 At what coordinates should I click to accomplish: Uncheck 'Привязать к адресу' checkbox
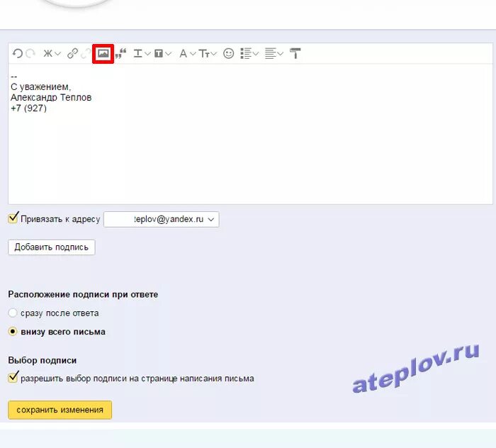13,218
